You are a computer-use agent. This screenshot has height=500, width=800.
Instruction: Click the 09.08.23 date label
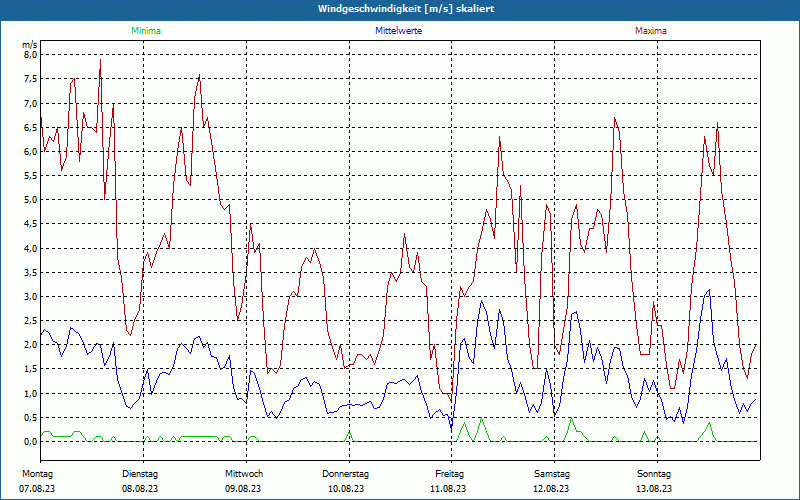pyautogui.click(x=243, y=489)
